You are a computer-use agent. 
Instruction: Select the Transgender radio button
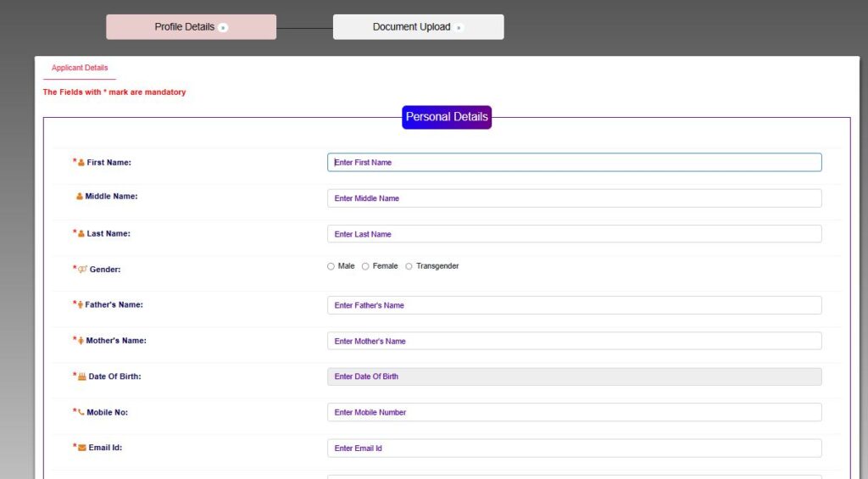pyautogui.click(x=409, y=266)
